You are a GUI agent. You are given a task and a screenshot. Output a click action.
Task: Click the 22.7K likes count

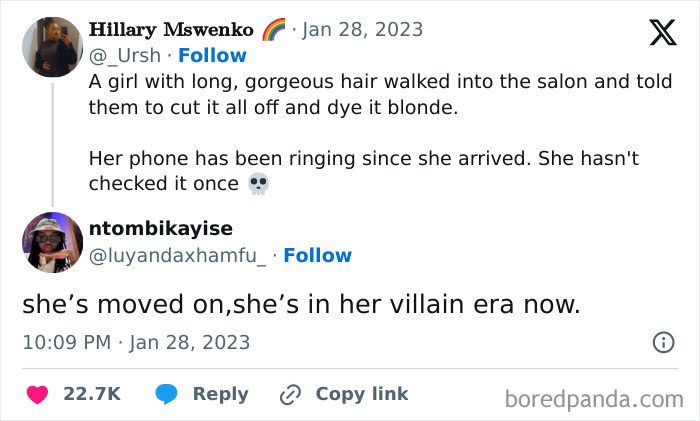[92, 394]
